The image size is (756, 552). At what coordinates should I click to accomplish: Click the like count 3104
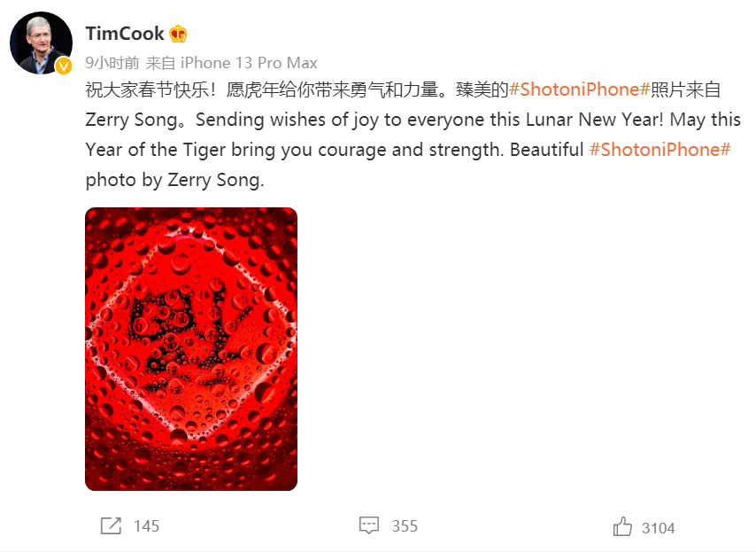658,528
